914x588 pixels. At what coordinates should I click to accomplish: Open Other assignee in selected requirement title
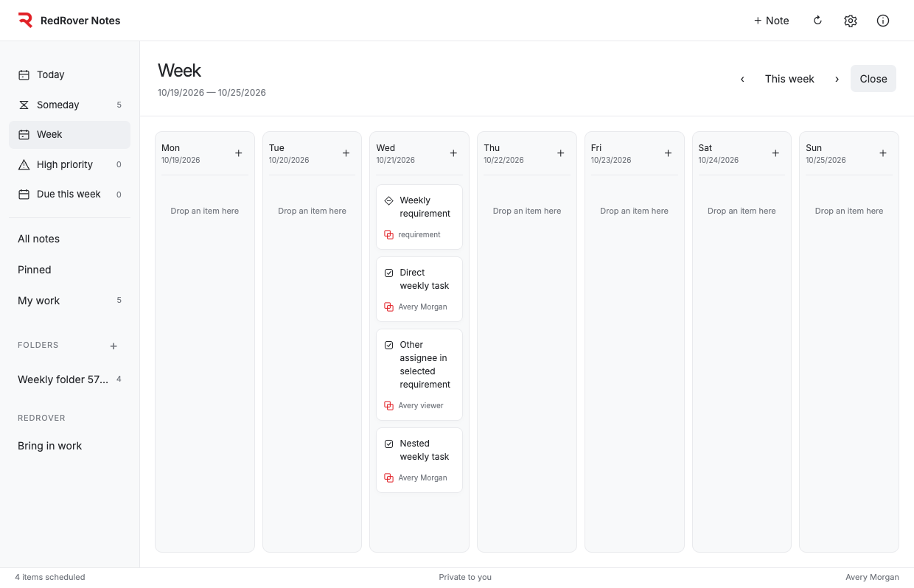[425, 365]
